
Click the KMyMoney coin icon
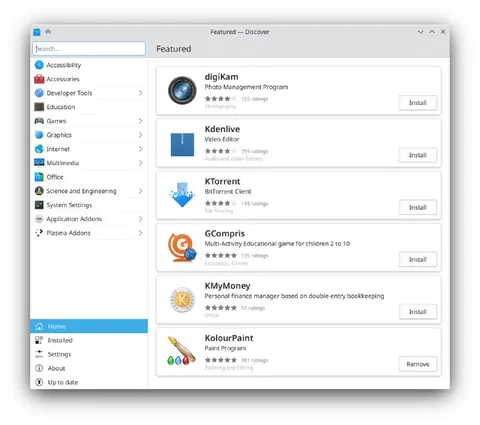pyautogui.click(x=182, y=300)
